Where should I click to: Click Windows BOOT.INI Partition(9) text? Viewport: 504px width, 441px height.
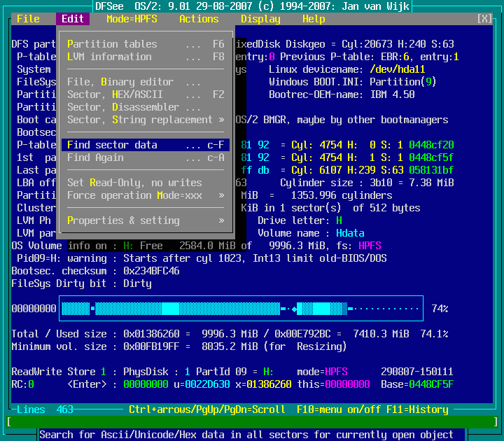tap(353, 82)
